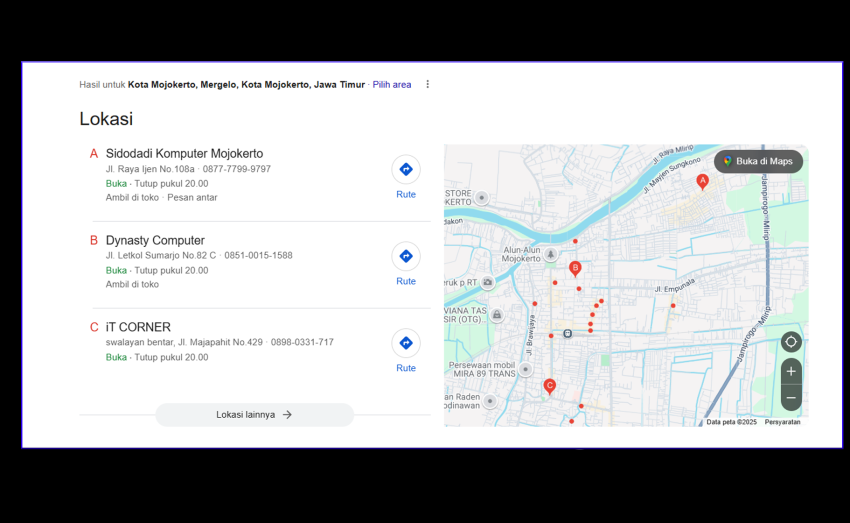Click Pilih area link
Image resolution: width=850 pixels, height=523 pixels.
point(391,85)
